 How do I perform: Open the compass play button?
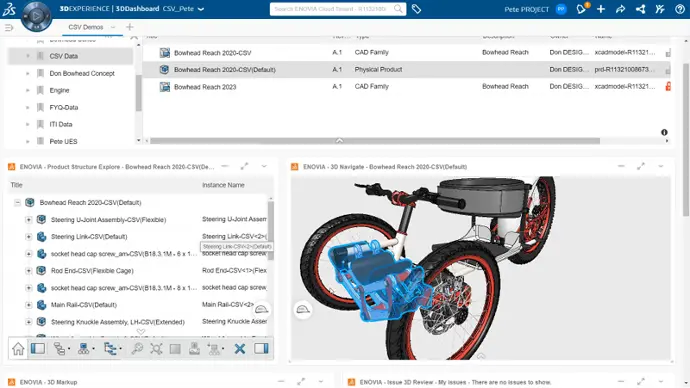click(37, 16)
